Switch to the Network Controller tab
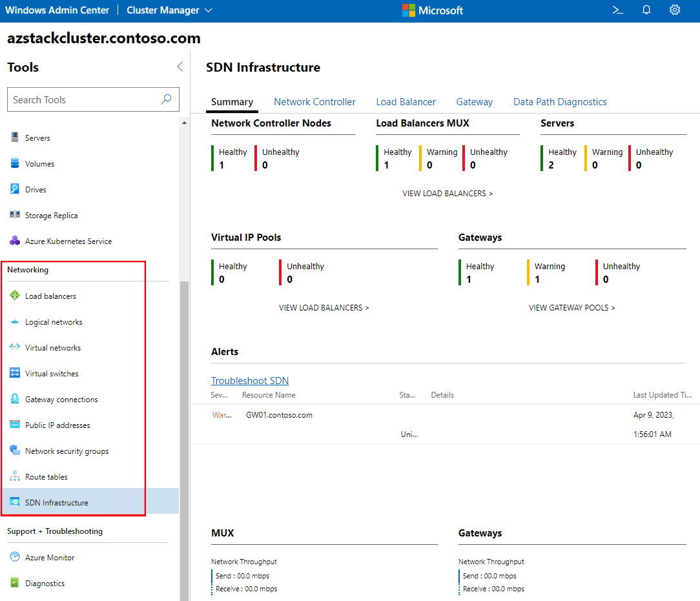700x601 pixels. point(314,102)
